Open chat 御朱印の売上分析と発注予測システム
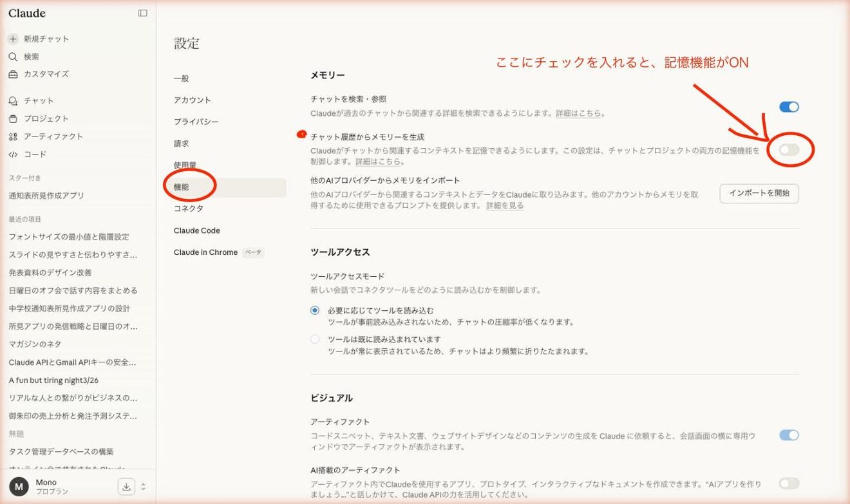 (x=73, y=416)
